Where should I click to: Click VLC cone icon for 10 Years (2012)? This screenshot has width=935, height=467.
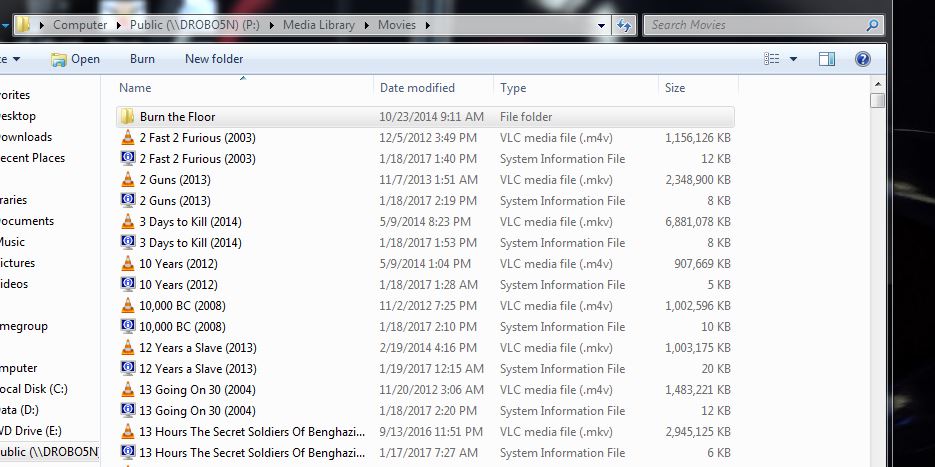tap(128, 264)
